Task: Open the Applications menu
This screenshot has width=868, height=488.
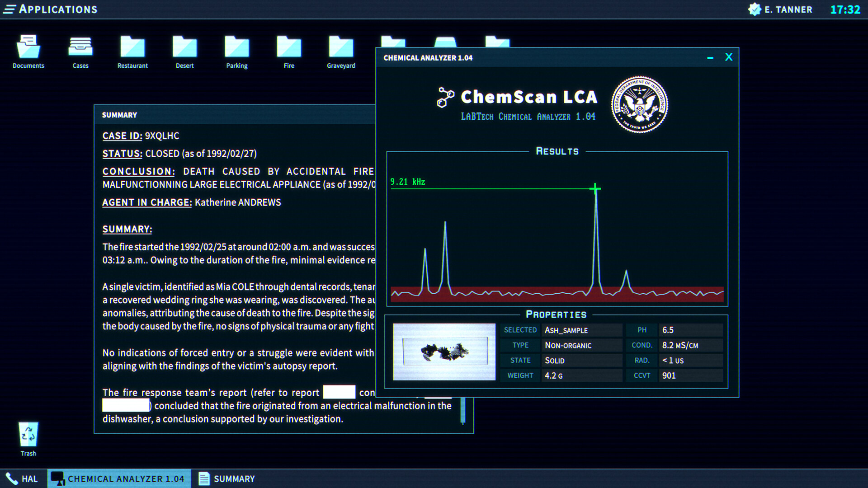Action: 50,9
